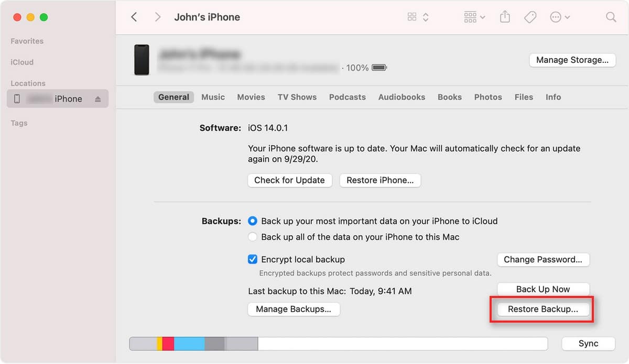629x364 pixels.
Task: Switch view using the icon grid button
Action: 412,17
